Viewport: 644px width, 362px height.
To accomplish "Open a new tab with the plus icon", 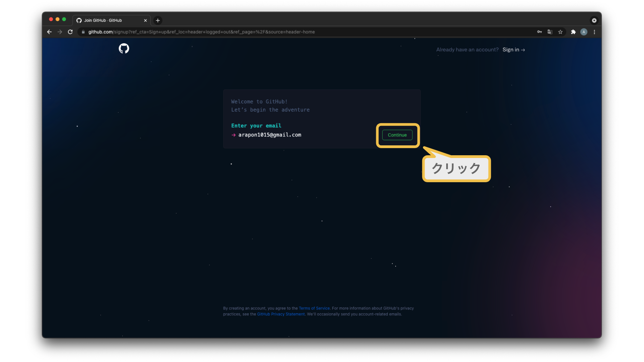I will click(x=158, y=20).
